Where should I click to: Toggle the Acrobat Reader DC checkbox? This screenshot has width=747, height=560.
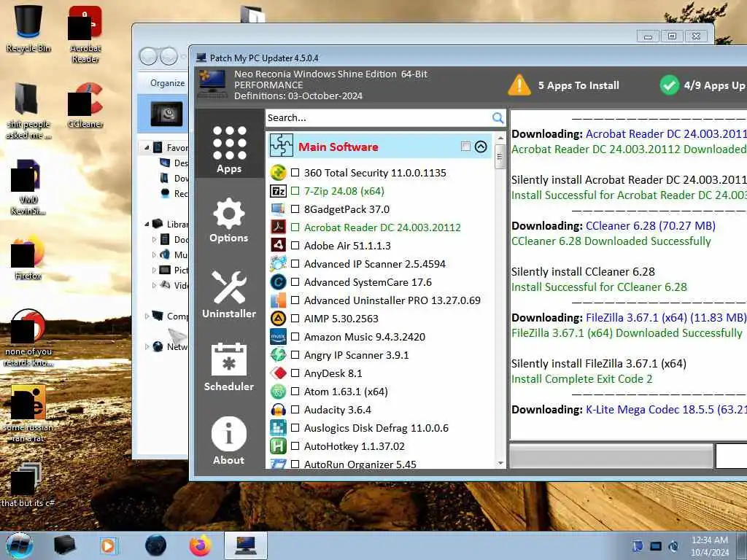pyautogui.click(x=295, y=227)
